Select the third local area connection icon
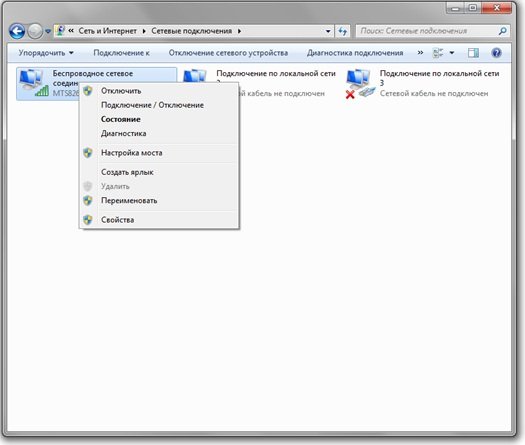The width and height of the screenshot is (525, 445). point(359,83)
